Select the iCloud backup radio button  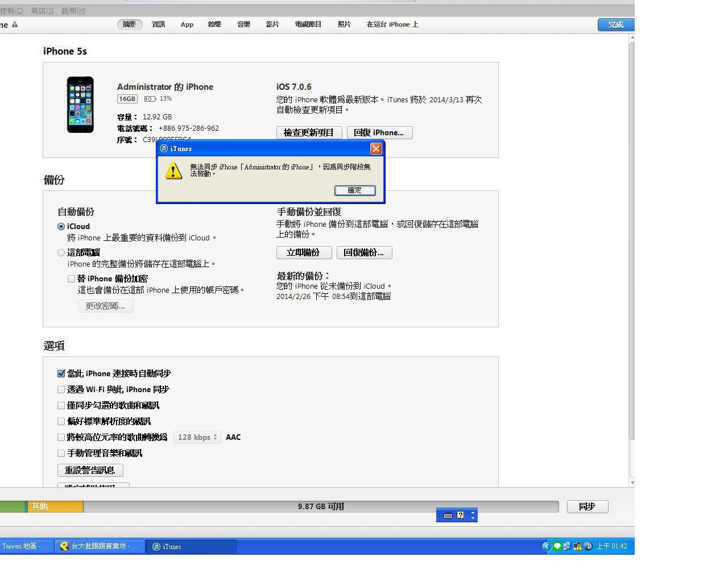[61, 226]
